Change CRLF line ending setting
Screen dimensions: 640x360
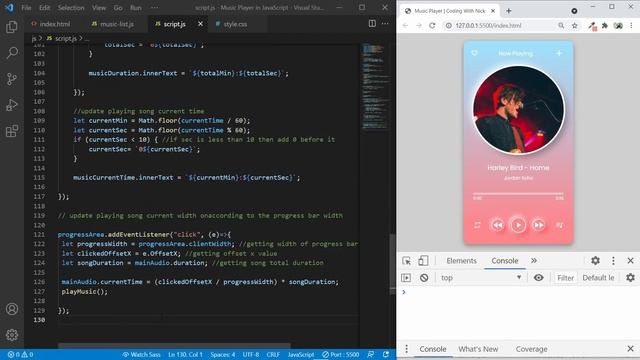[273, 354]
